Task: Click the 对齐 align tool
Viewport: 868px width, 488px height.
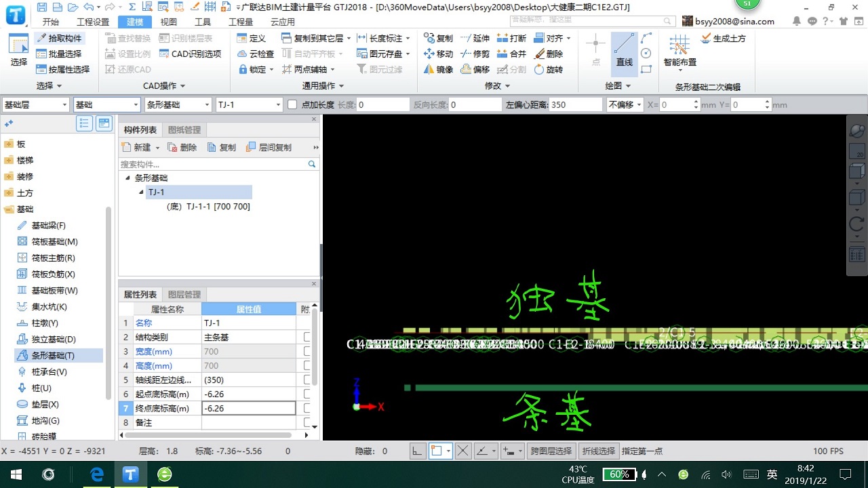Action: point(552,38)
